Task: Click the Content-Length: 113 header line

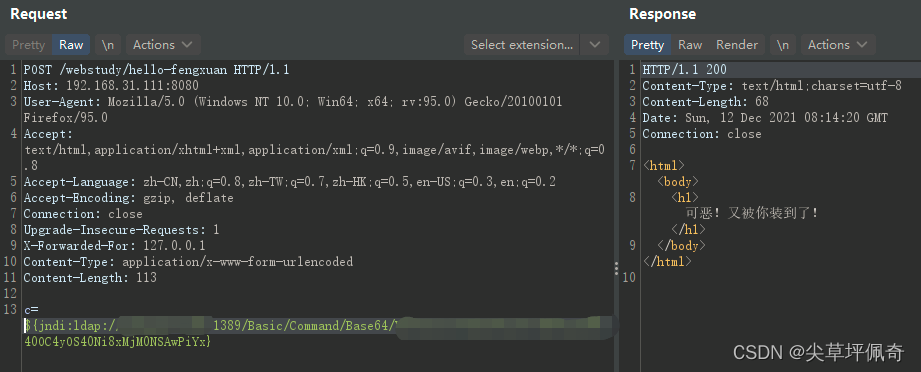Action: click(x=90, y=277)
